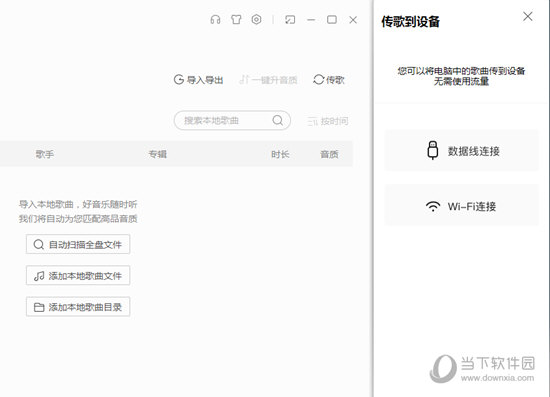The width and height of the screenshot is (550, 397).
Task: Click the music note icon on add file button
Action: pyautogui.click(x=39, y=276)
